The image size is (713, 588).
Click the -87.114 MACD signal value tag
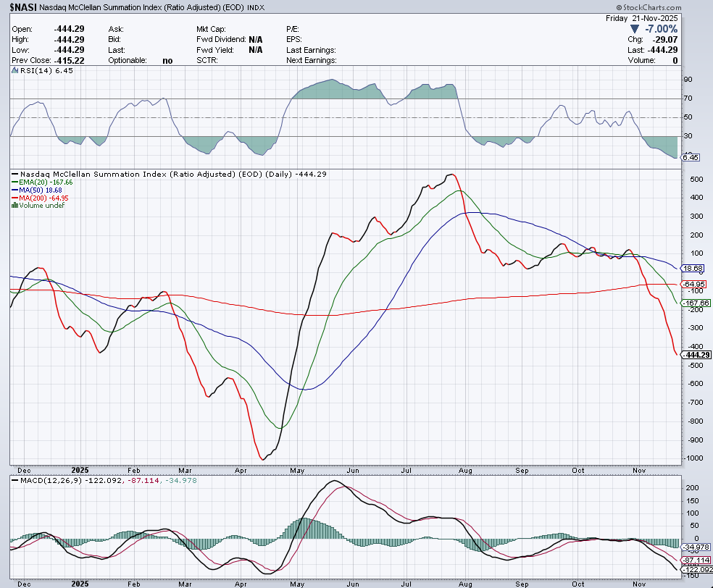tap(696, 560)
